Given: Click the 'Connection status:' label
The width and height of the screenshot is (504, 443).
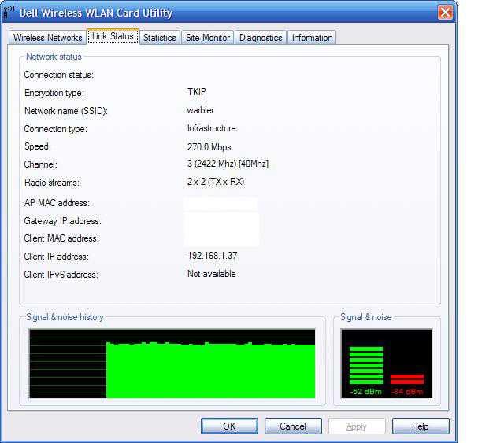Looking at the screenshot, I should [x=59, y=75].
